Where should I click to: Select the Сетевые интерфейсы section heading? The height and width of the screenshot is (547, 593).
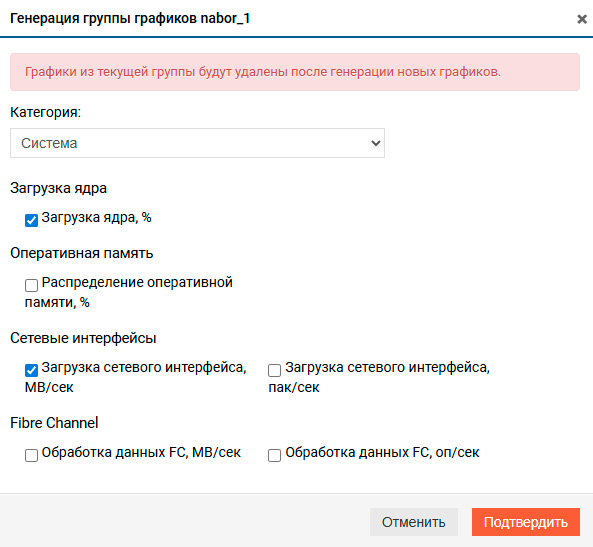pos(83,338)
